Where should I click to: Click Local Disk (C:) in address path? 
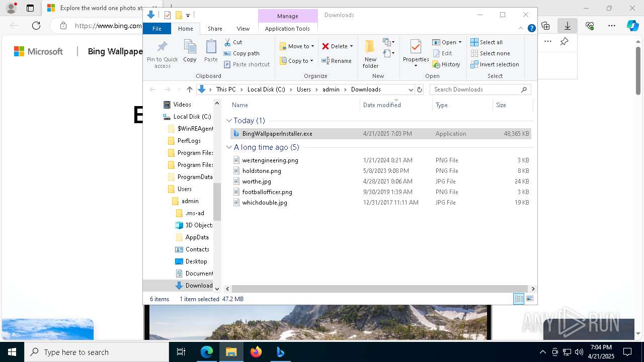(x=266, y=89)
